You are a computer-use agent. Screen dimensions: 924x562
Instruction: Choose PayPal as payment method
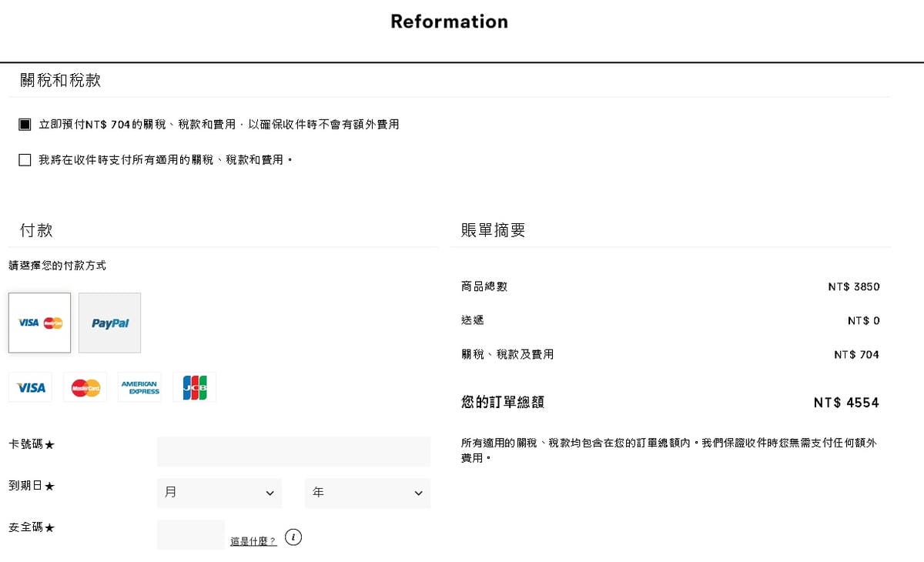(109, 323)
